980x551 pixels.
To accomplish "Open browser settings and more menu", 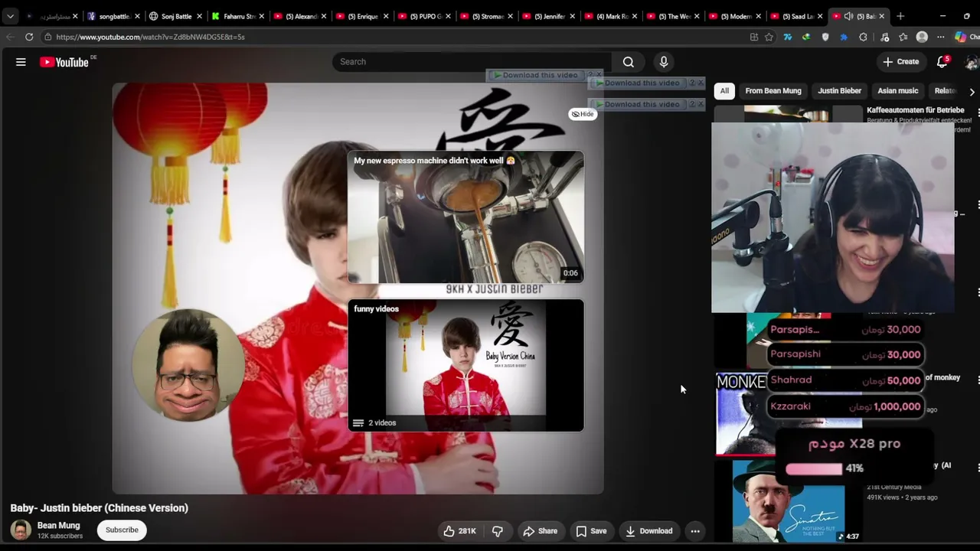I will [941, 37].
